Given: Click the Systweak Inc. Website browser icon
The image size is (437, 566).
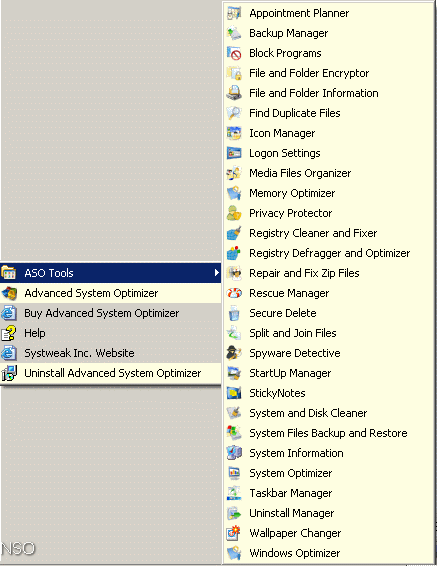Looking at the screenshot, I should (9, 353).
